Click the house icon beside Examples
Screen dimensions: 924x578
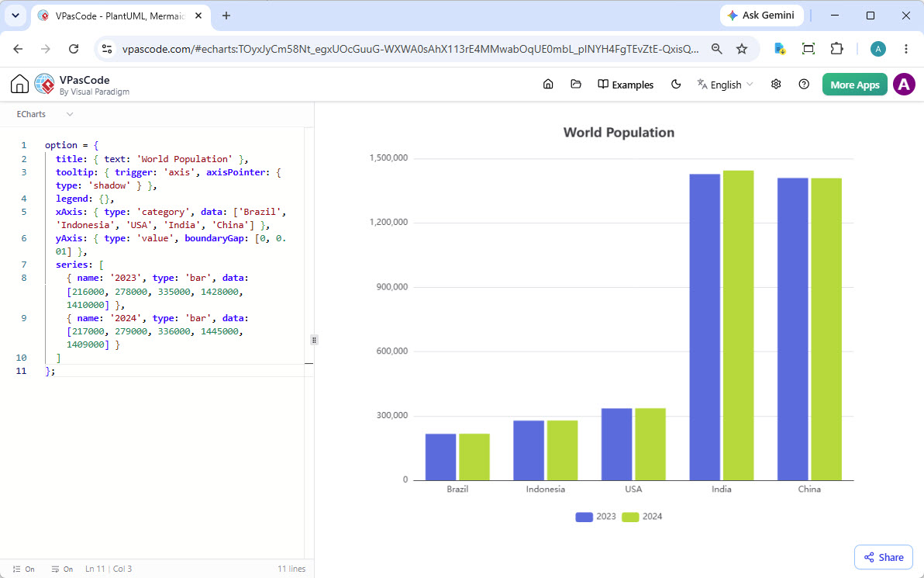point(548,85)
